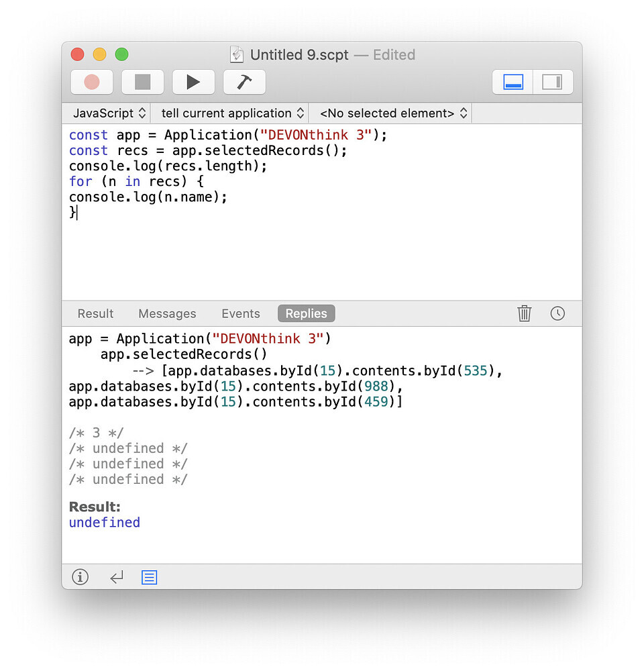Click the document icon in title bar
The width and height of the screenshot is (644, 671).
pyautogui.click(x=237, y=55)
